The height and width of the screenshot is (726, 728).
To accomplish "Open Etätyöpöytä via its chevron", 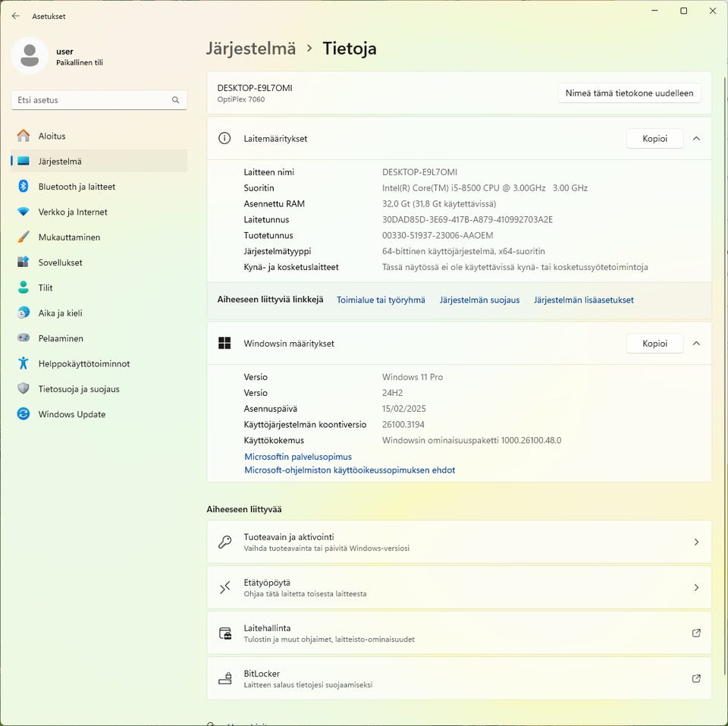I will (x=696, y=588).
